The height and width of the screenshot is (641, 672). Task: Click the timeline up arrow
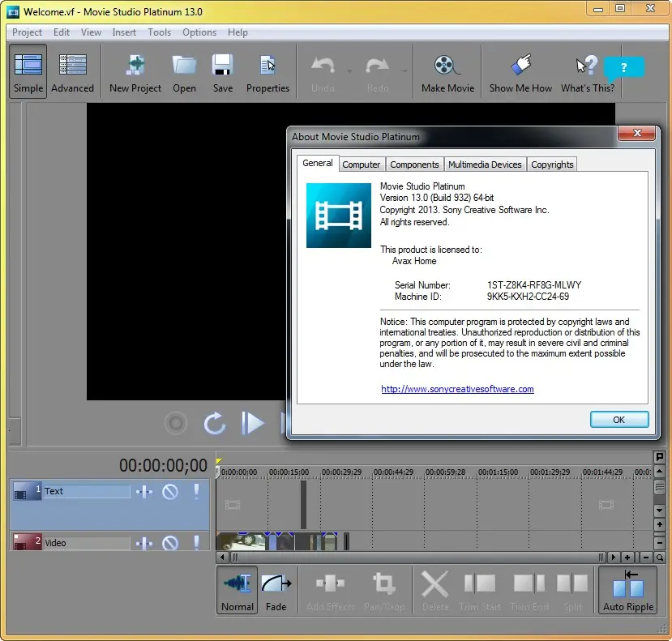(x=660, y=471)
